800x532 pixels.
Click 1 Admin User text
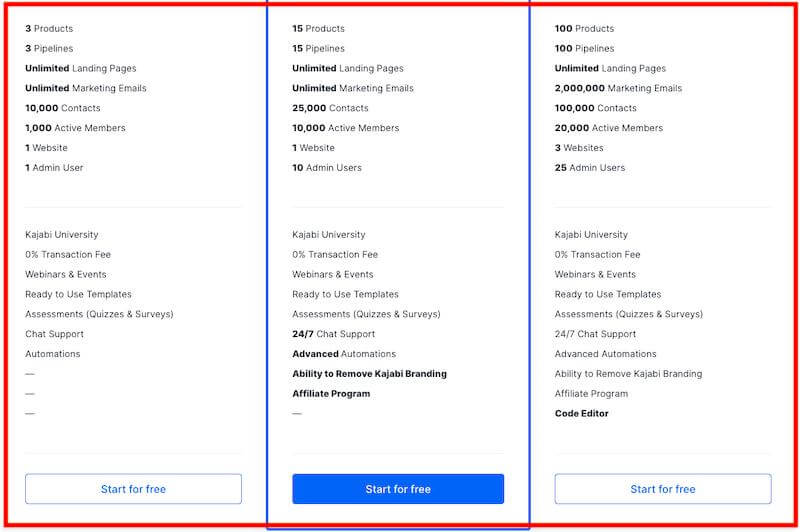click(x=54, y=167)
